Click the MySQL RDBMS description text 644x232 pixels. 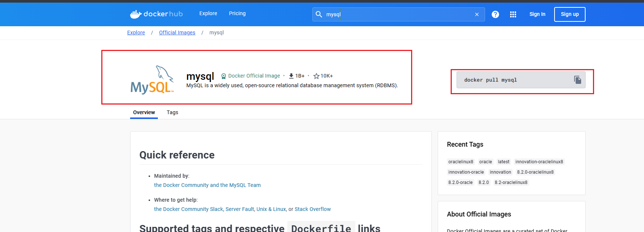coord(292,85)
